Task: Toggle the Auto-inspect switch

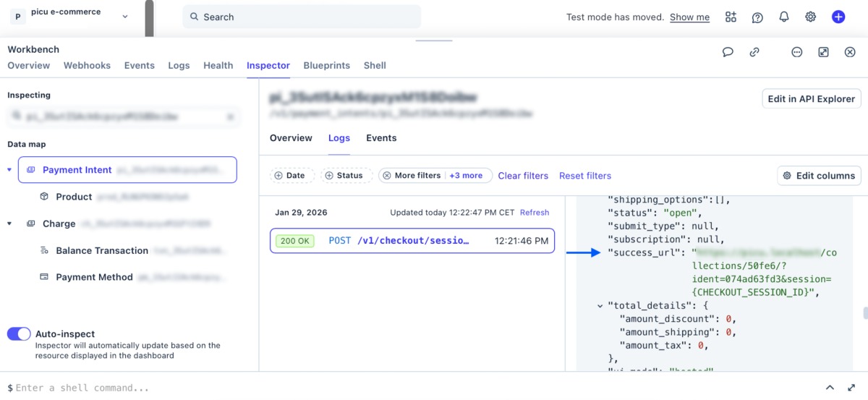Action: 19,333
